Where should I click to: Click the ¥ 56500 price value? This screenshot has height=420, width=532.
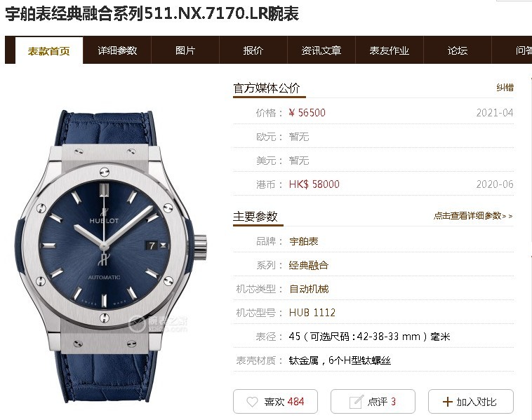(307, 113)
